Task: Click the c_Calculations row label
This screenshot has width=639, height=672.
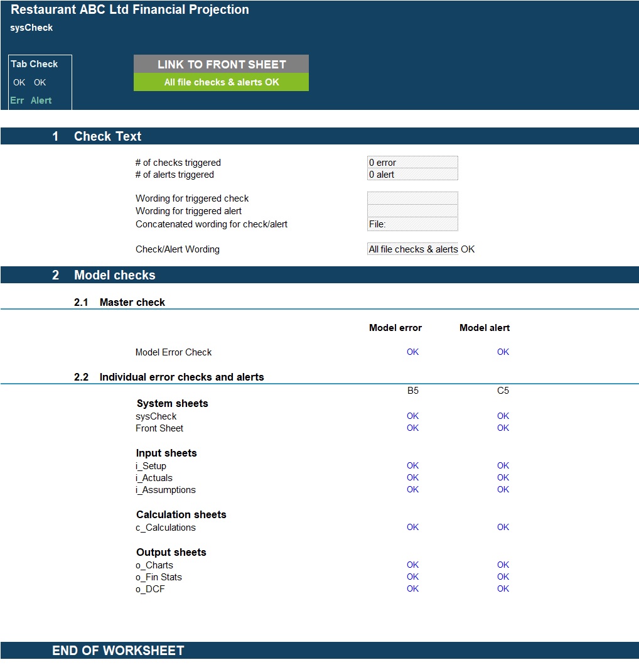Action: [165, 528]
